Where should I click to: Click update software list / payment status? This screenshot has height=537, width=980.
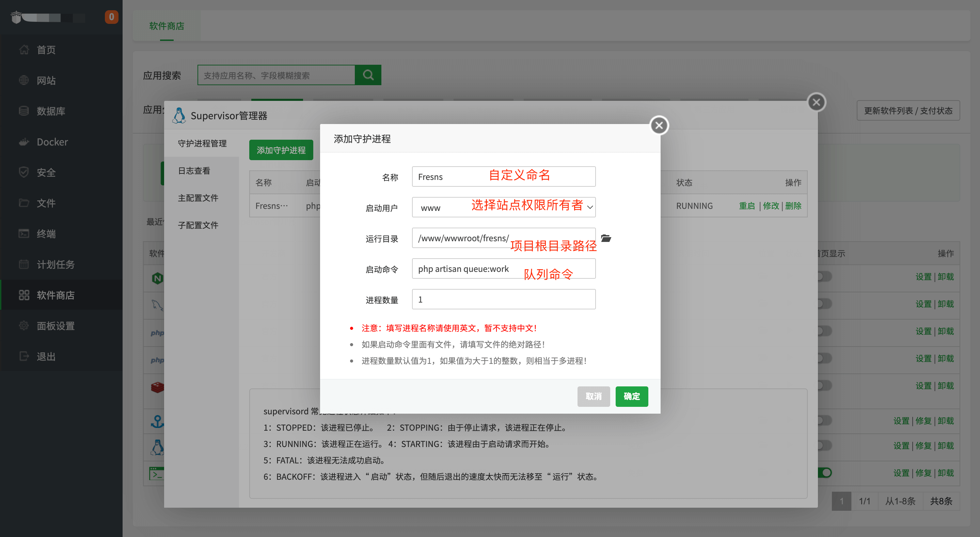(x=908, y=111)
